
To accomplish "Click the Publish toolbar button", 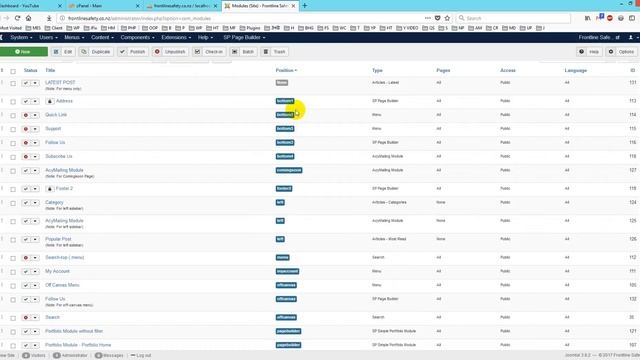I will [x=133, y=52].
